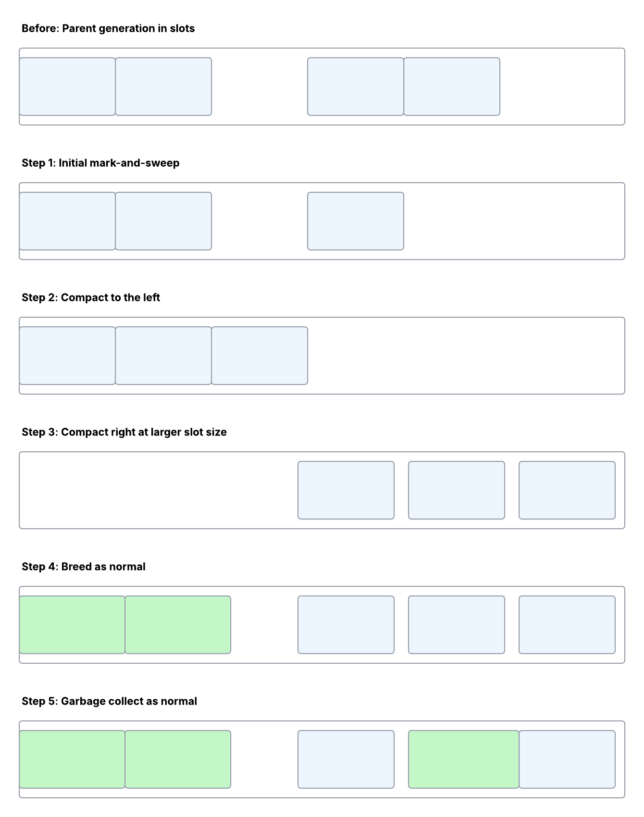
Task: Click the first slot in the Step 2 row
Action: pos(67,356)
